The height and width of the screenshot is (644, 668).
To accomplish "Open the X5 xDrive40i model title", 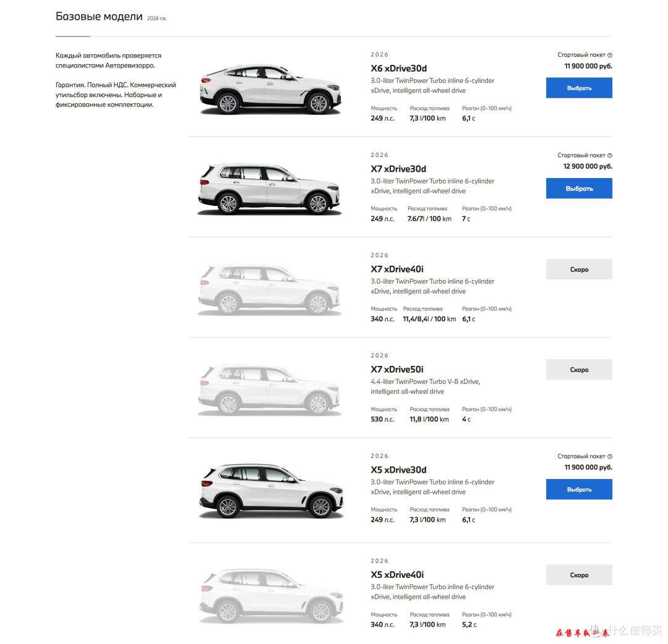I will pyautogui.click(x=397, y=575).
